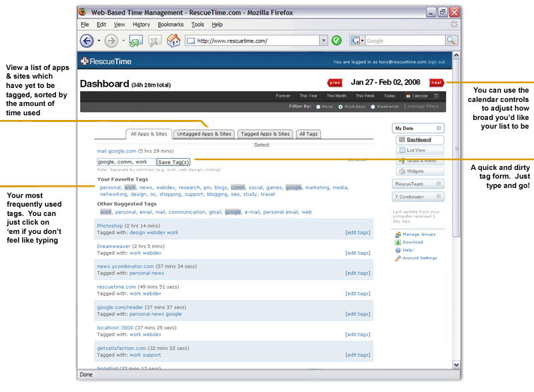Screen dimensions: 534x392
Task: Click the manage filters link
Action: pos(423,107)
